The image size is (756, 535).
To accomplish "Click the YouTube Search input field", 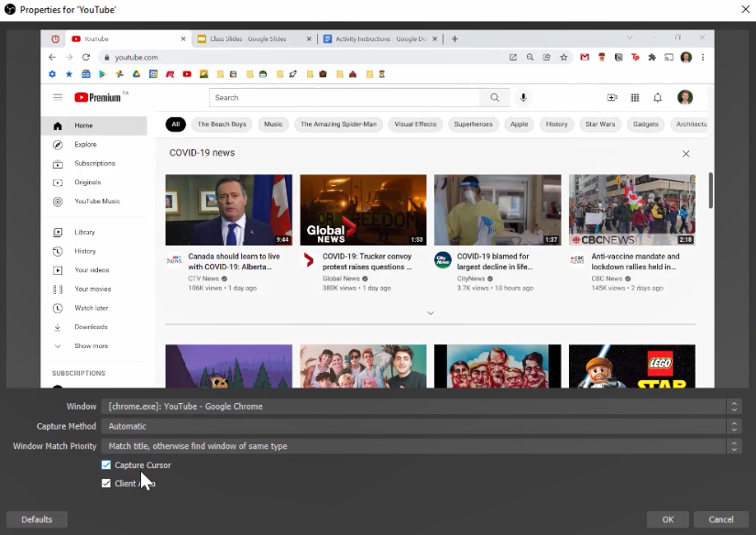I will pos(345,97).
